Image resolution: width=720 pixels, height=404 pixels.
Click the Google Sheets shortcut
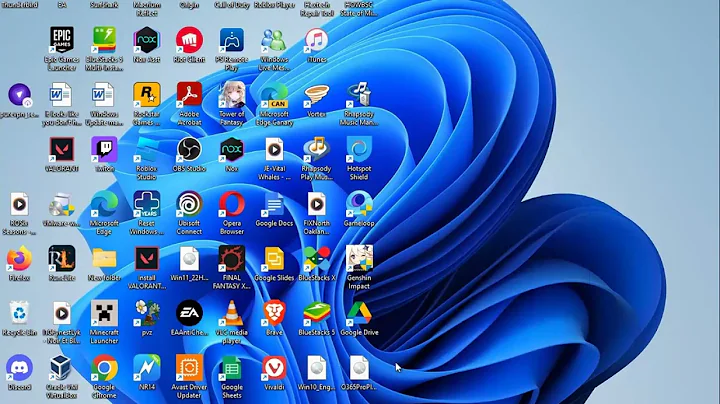[x=231, y=368]
